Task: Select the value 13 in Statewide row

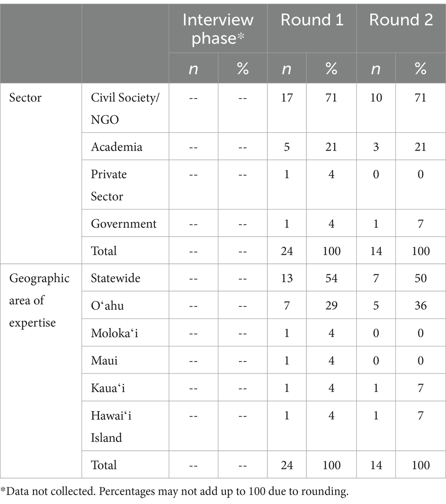Action: (x=287, y=278)
